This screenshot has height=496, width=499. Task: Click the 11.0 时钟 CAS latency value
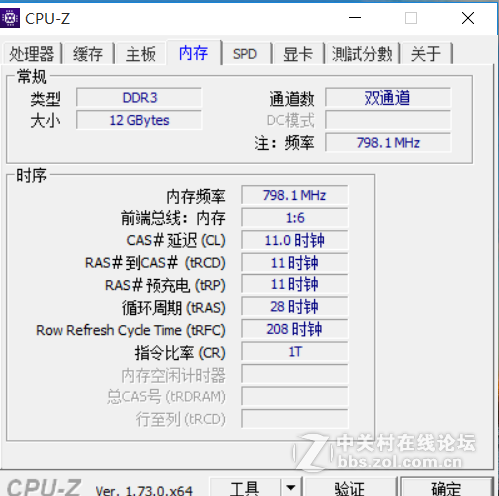pos(295,240)
